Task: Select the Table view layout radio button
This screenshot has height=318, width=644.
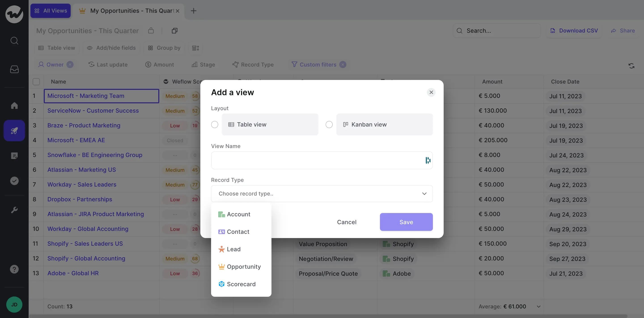Action: coord(214,125)
